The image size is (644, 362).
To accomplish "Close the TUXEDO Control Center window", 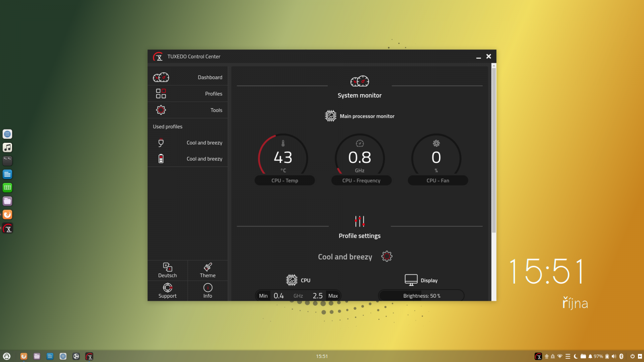I will (489, 56).
